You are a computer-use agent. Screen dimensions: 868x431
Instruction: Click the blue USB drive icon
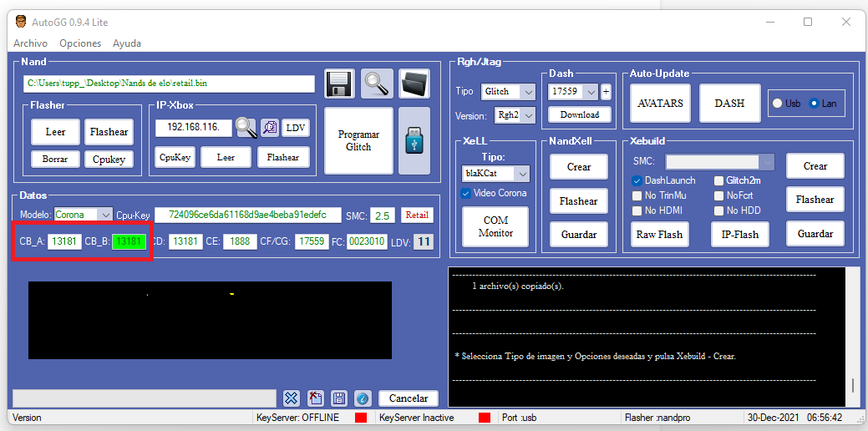(414, 141)
